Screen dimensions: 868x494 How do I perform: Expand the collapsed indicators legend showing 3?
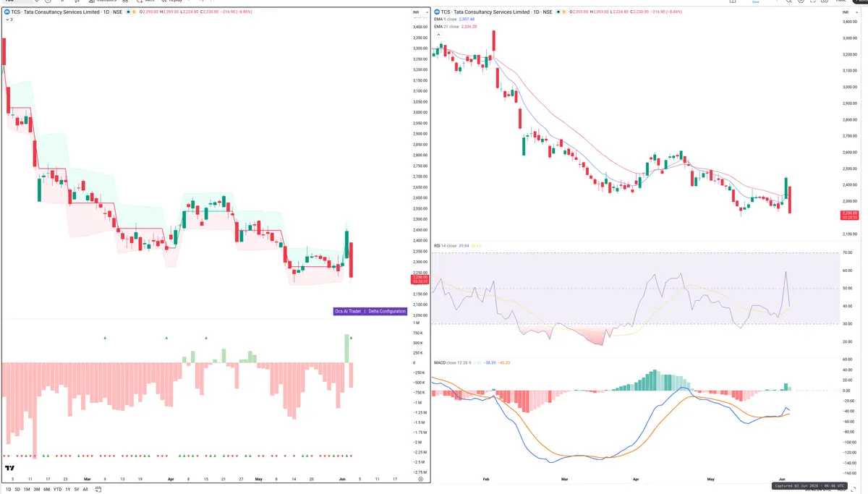pos(9,20)
